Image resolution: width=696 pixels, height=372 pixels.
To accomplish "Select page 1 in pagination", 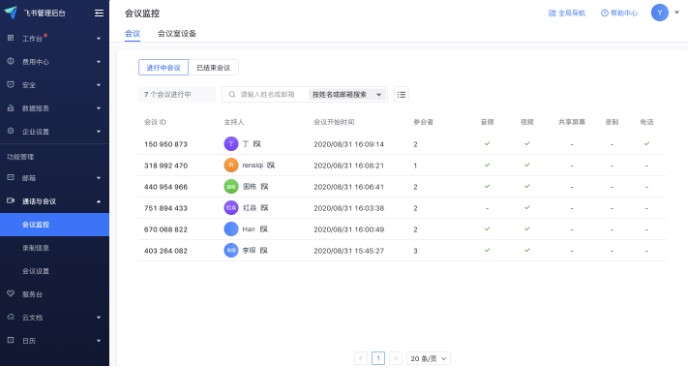I will (x=378, y=358).
